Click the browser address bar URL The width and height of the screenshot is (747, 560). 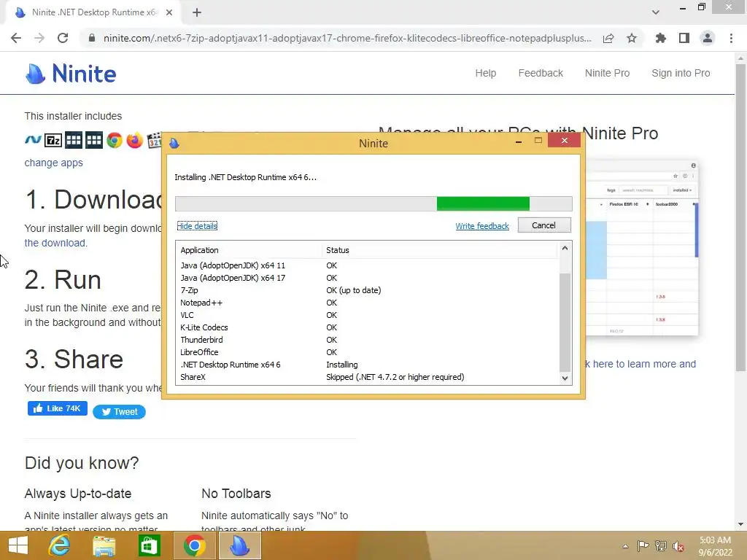(347, 38)
